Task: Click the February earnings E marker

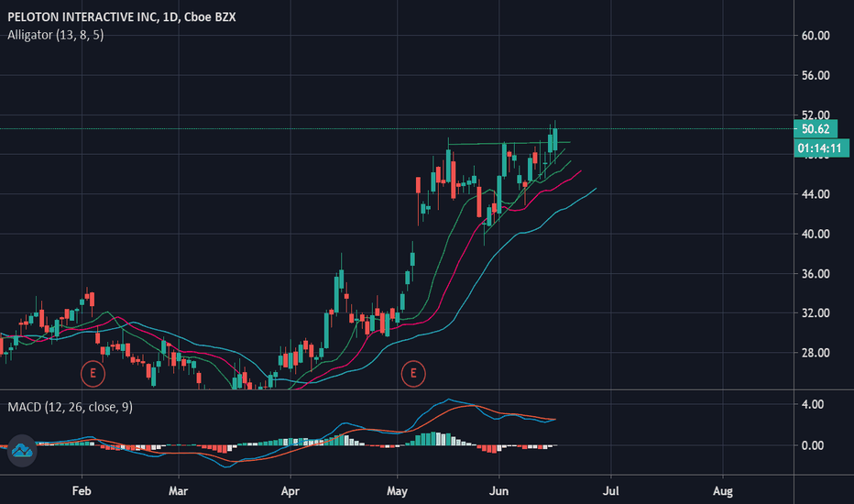Action: pyautogui.click(x=93, y=373)
